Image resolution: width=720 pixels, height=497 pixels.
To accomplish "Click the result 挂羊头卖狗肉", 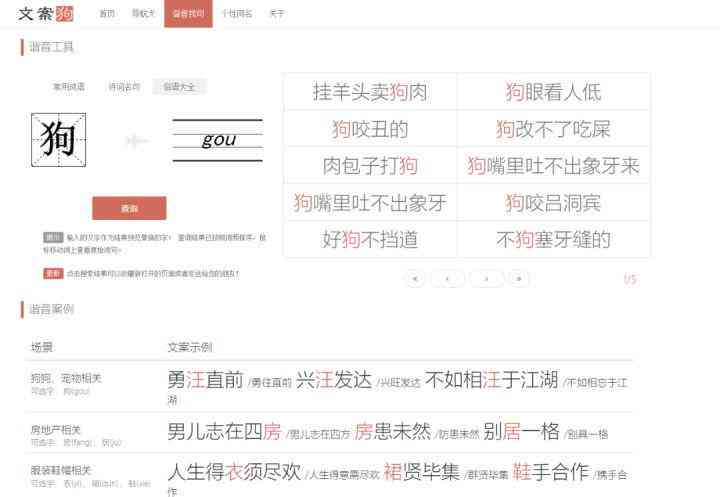I will point(370,92).
